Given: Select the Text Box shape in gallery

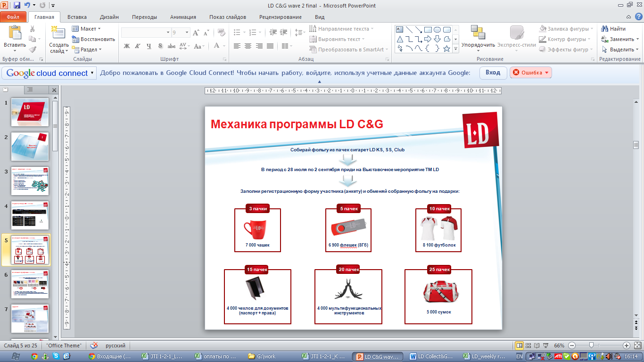Looking at the screenshot, I should [x=400, y=30].
